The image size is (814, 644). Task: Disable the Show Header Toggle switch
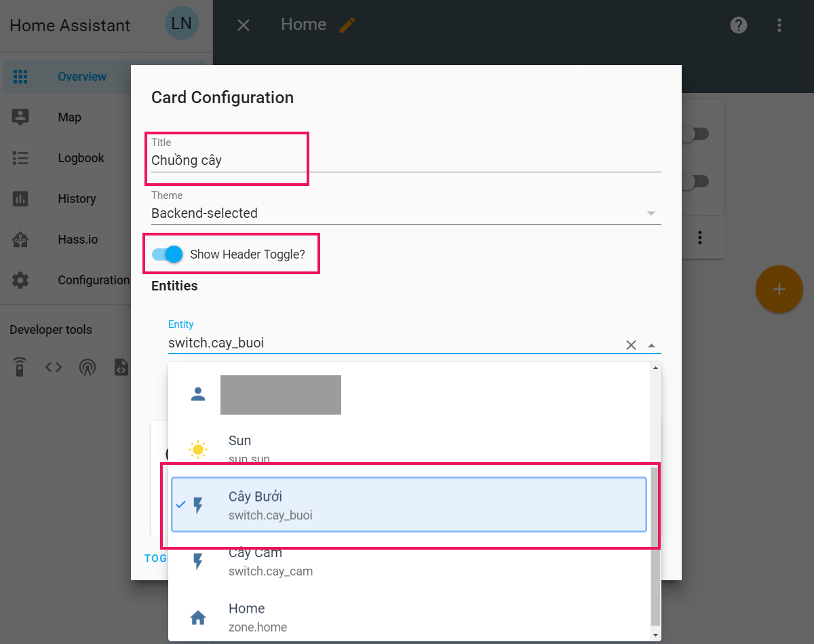[x=168, y=254]
